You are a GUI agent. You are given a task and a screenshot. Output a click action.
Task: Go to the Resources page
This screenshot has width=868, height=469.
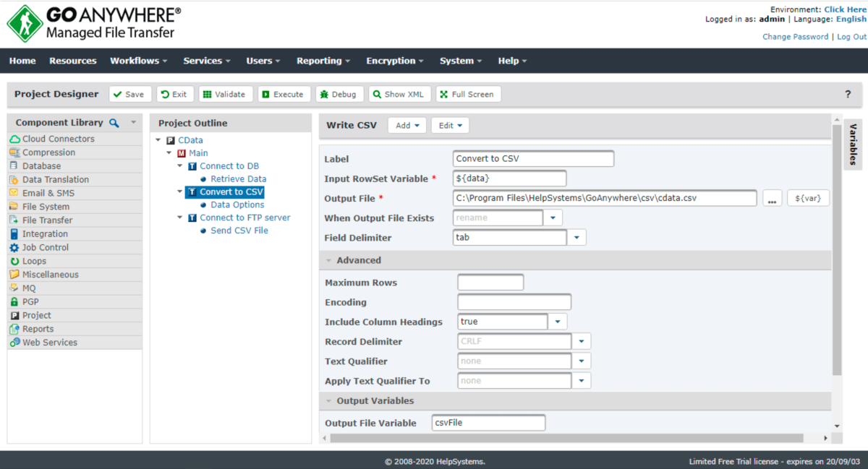pyautogui.click(x=72, y=61)
